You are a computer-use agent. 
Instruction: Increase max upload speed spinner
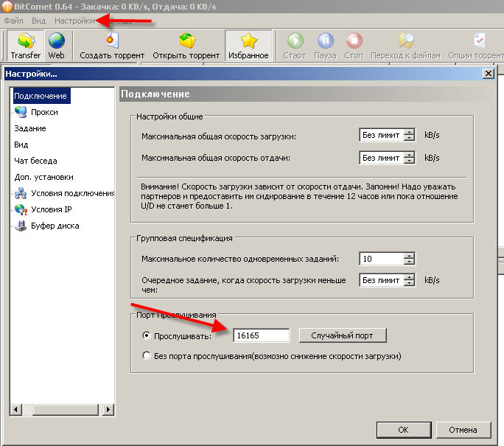pyautogui.click(x=409, y=155)
